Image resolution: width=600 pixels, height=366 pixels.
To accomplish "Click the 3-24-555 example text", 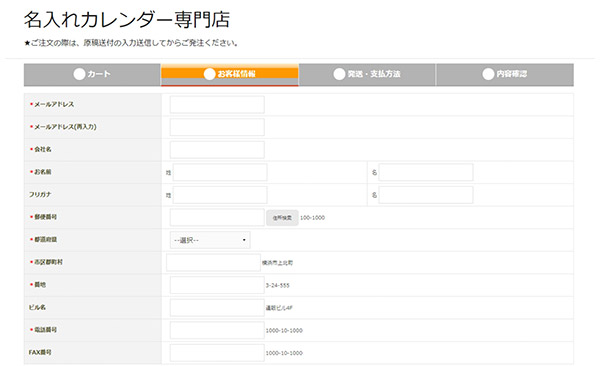I will pos(277,286).
